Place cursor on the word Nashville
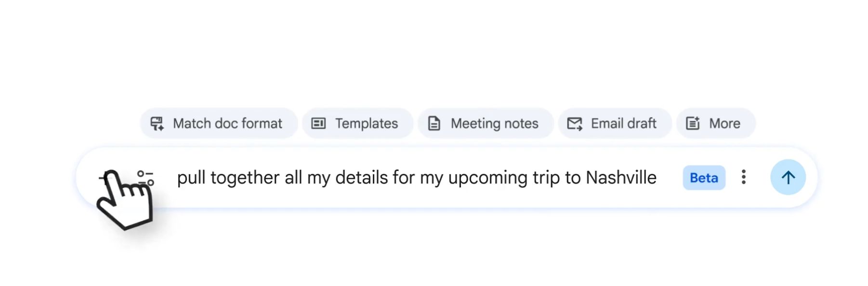The width and height of the screenshot is (868, 286). (x=621, y=178)
